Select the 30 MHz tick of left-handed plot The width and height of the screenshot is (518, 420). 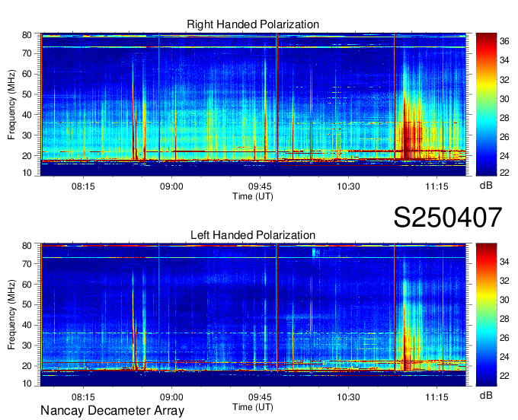tap(27, 345)
